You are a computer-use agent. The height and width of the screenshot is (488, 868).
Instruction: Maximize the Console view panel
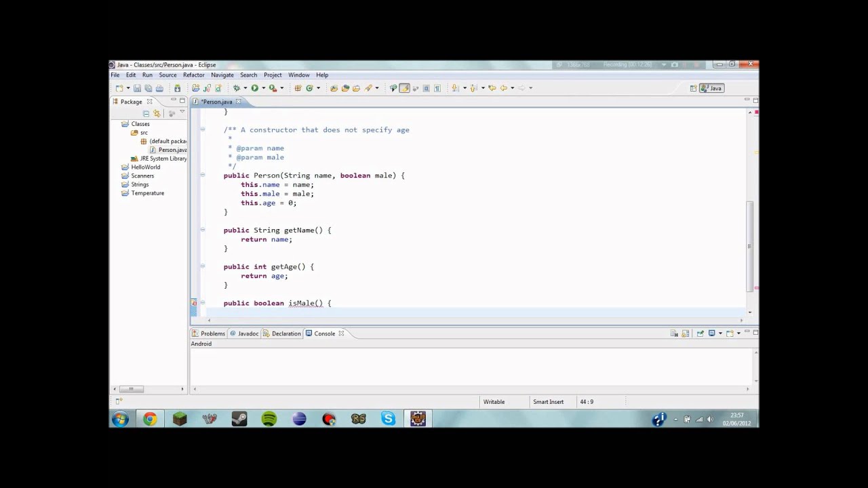click(x=755, y=332)
